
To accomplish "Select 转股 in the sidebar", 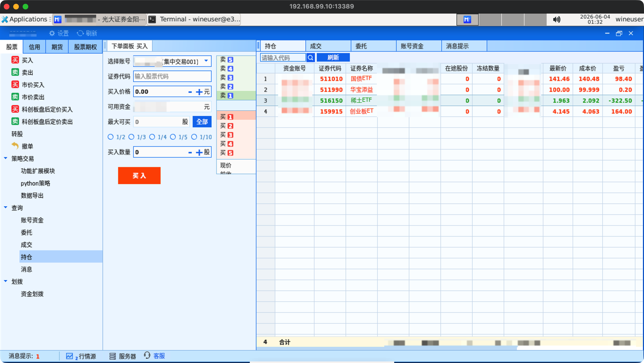I will (x=17, y=134).
